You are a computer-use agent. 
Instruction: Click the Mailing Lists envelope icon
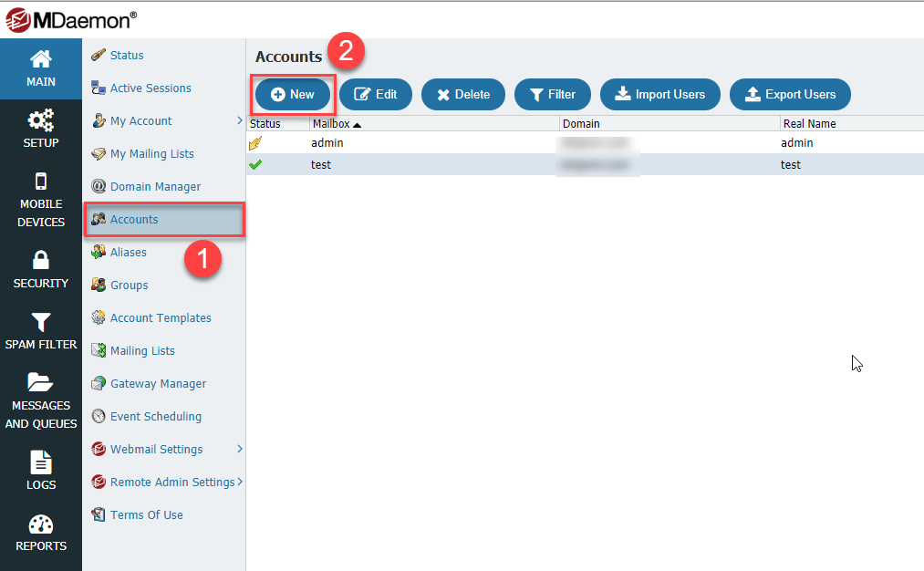coord(99,350)
